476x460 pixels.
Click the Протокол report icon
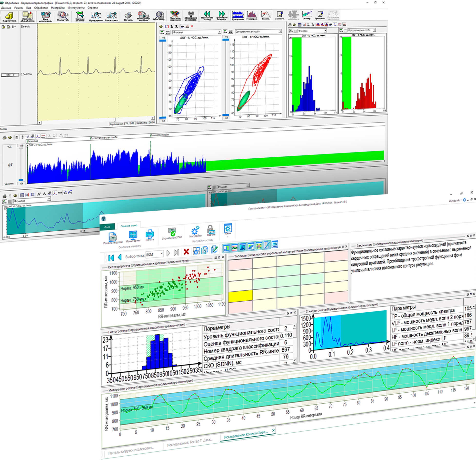click(320, 15)
